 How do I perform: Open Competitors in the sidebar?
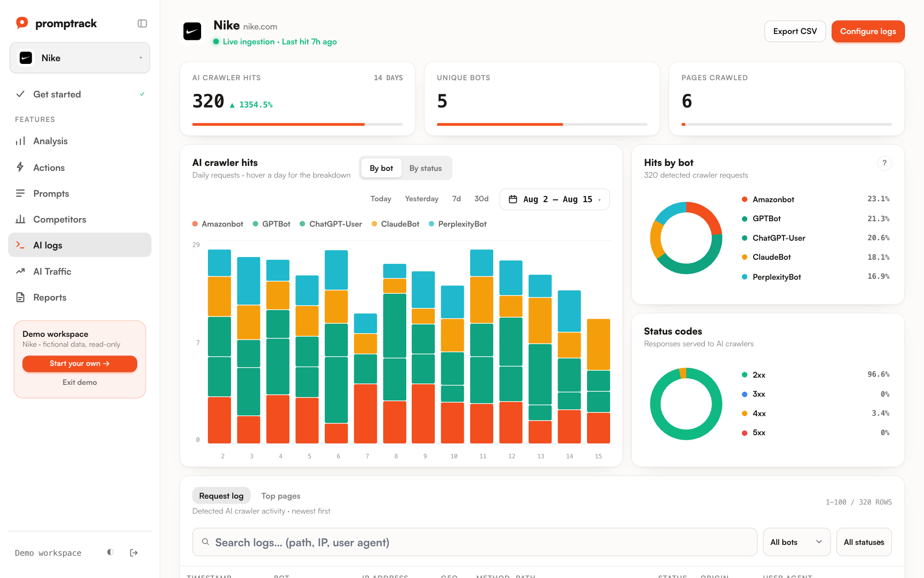point(80,219)
